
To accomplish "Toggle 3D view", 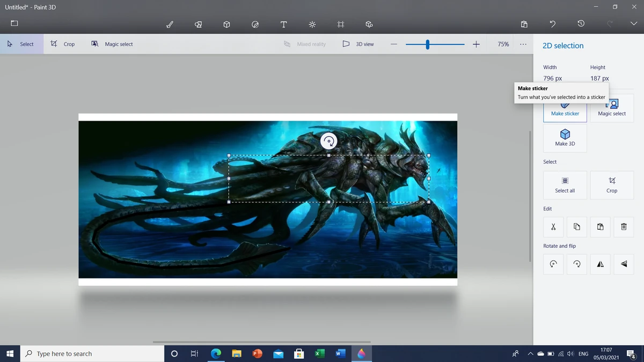I will 358,44.
